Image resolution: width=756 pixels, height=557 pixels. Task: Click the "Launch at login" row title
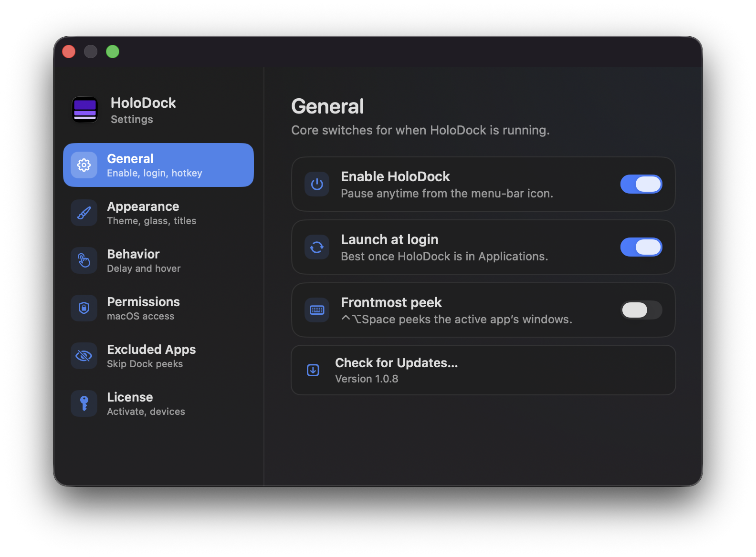coord(389,239)
